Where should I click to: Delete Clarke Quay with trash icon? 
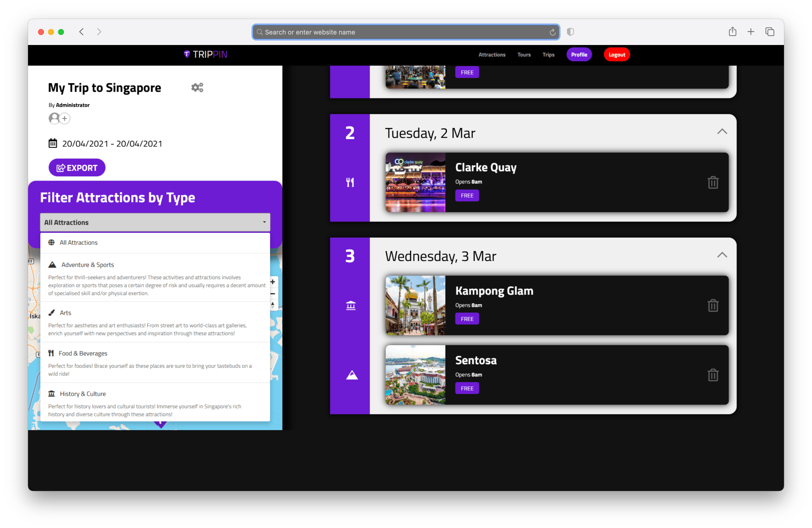[x=713, y=182]
